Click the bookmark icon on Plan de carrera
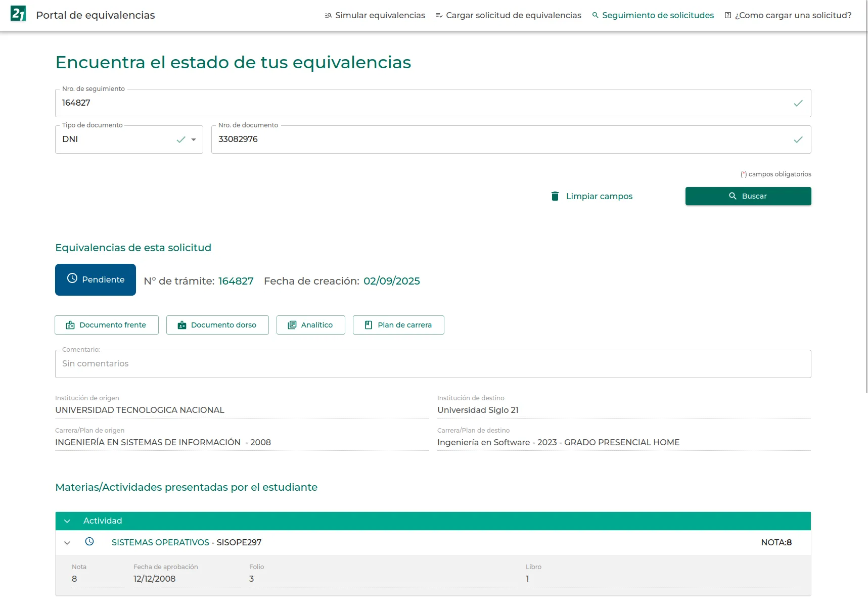868x608 pixels. pos(369,325)
